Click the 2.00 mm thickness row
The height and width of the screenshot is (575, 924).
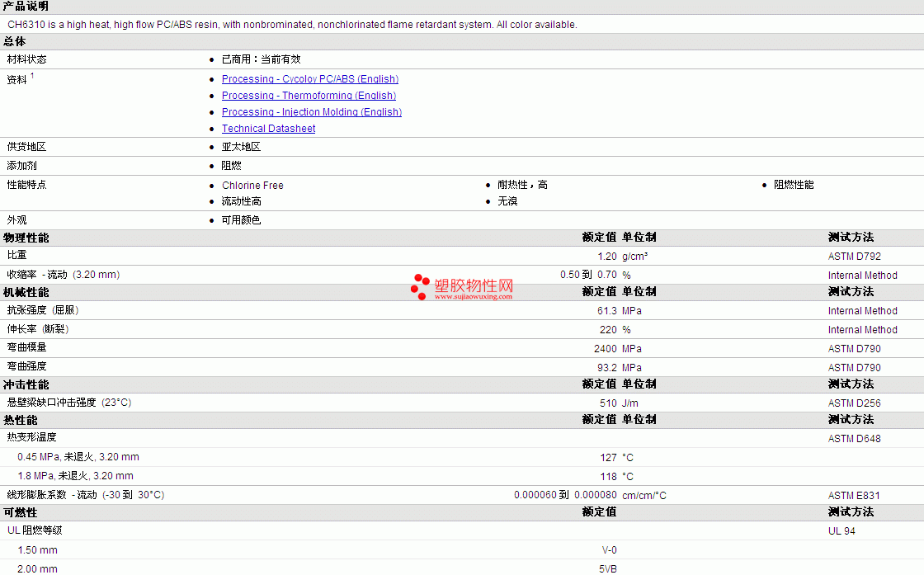pyautogui.click(x=38, y=569)
